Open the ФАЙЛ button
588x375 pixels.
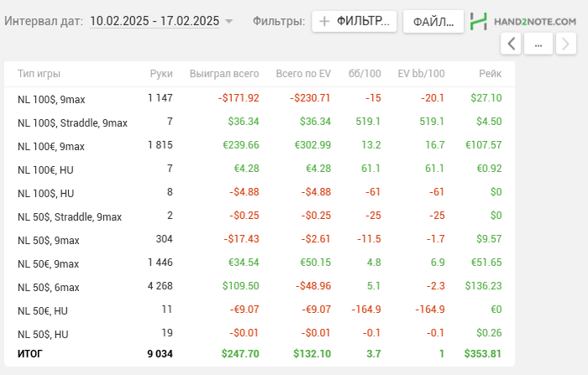(433, 21)
